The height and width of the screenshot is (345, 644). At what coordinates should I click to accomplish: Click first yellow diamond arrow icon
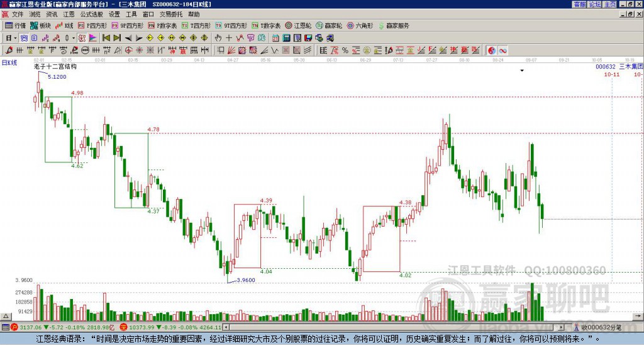pyautogui.click(x=150, y=38)
